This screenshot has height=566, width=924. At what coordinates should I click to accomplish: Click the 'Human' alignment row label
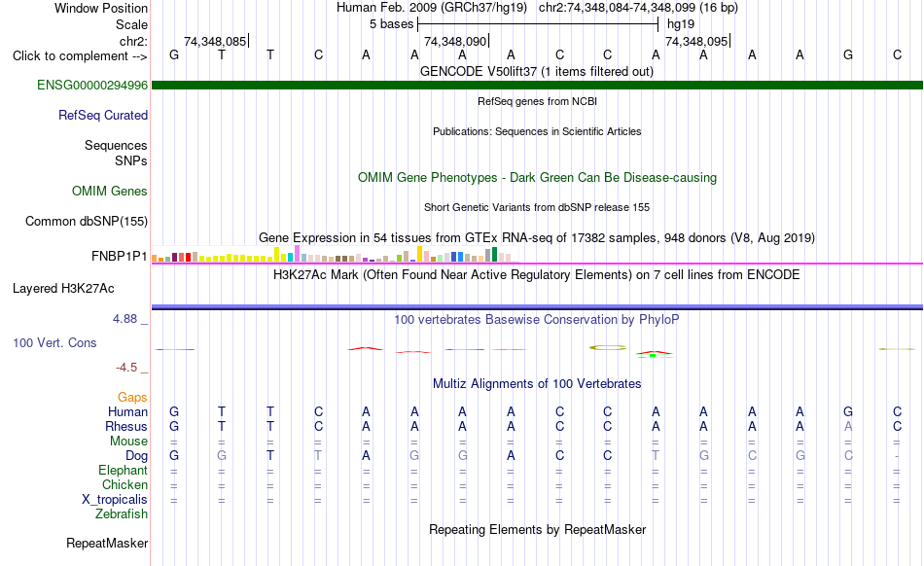pos(127,411)
